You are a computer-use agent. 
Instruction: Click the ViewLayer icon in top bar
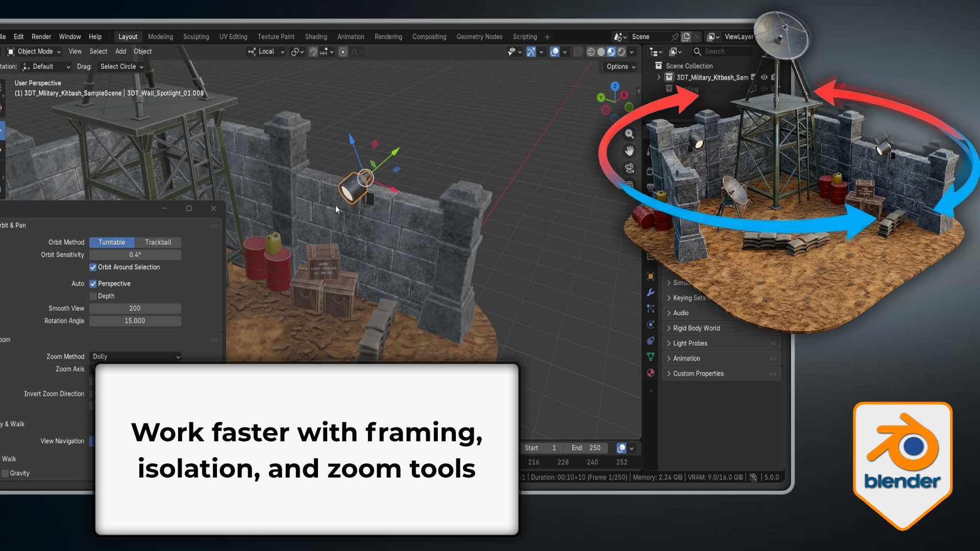coord(713,37)
